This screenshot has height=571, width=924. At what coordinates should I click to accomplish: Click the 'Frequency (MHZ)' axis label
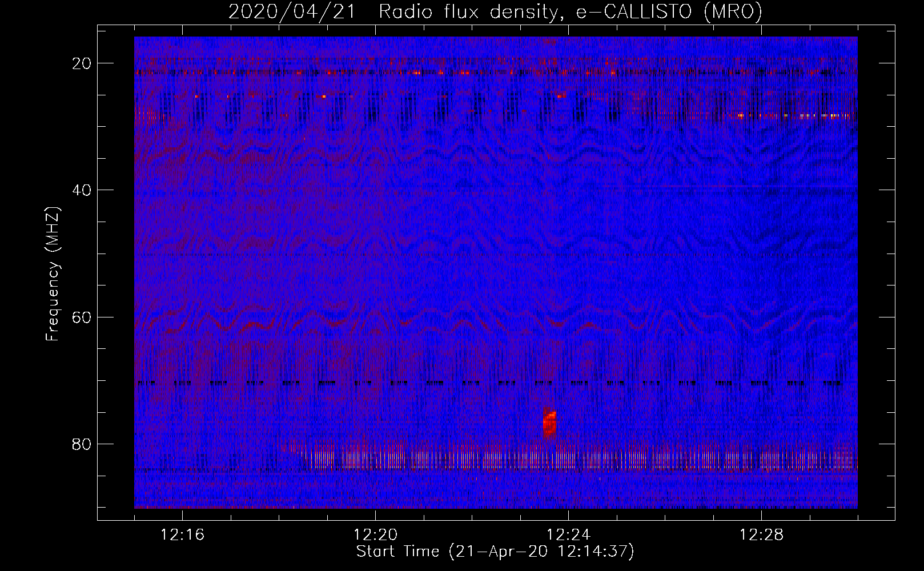(53, 274)
